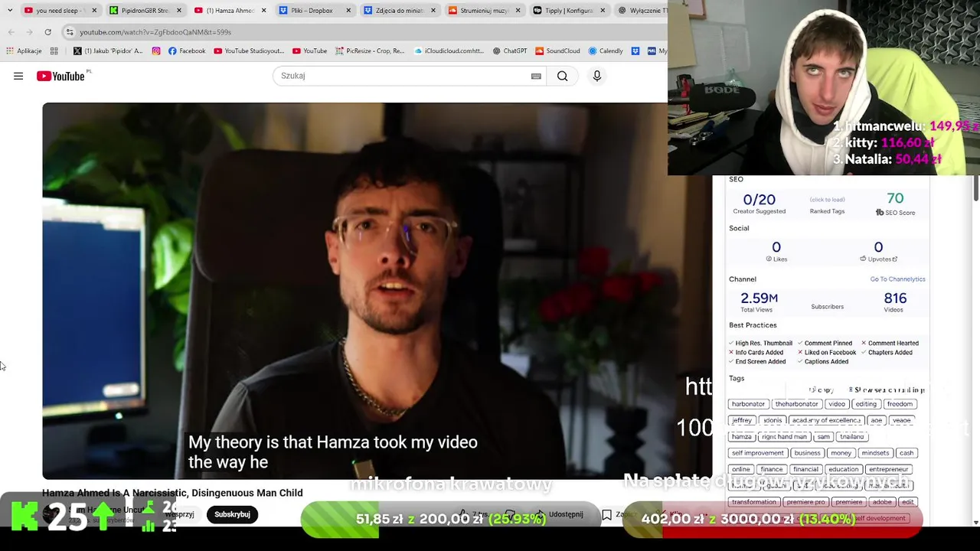Select the 'editing' tag
The width and height of the screenshot is (980, 551).
(866, 404)
